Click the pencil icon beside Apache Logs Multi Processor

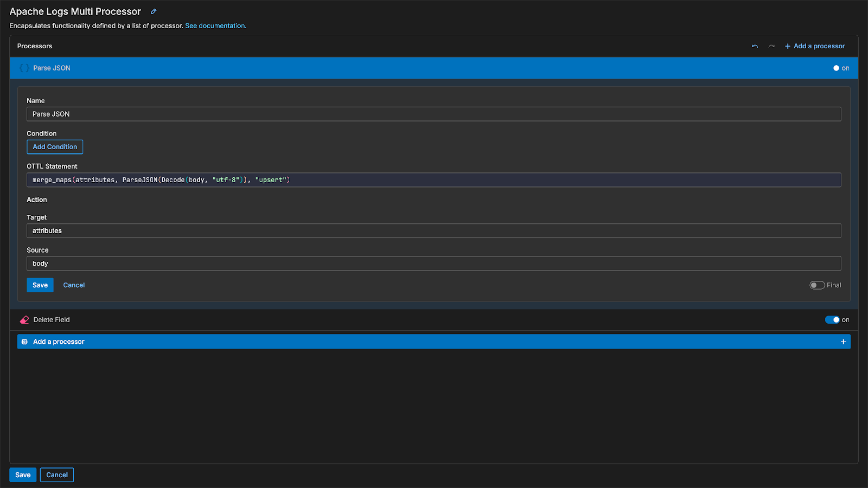click(154, 11)
